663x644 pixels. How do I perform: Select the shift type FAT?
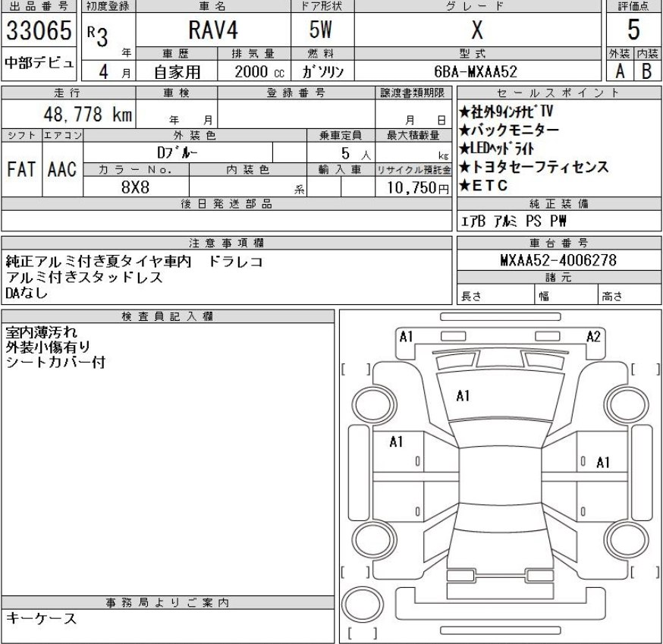(x=21, y=170)
